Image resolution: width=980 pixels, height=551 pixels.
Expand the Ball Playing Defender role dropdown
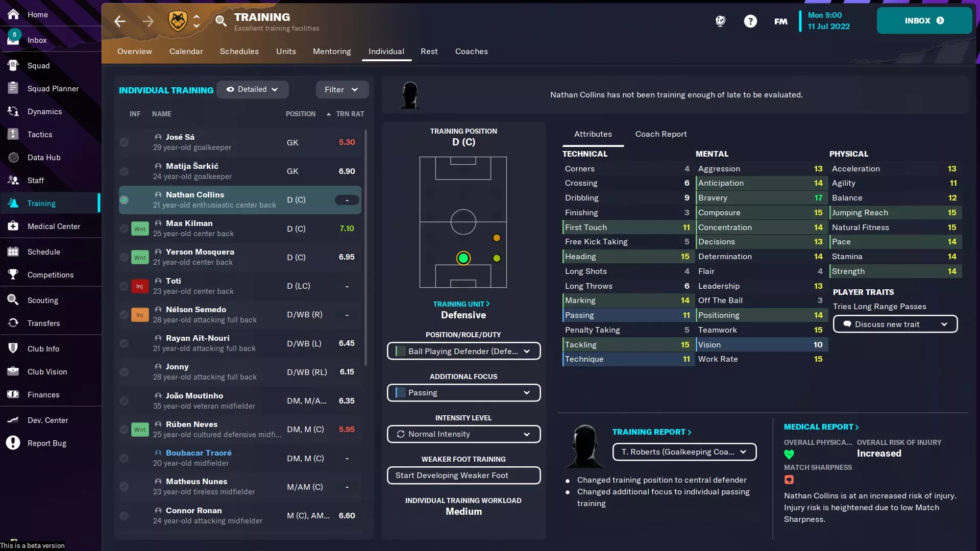click(x=463, y=351)
